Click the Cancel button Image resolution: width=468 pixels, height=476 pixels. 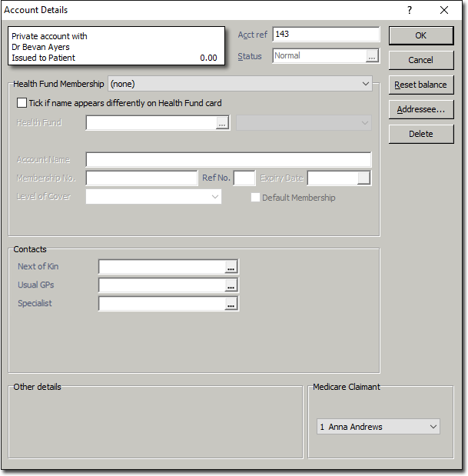pyautogui.click(x=420, y=60)
